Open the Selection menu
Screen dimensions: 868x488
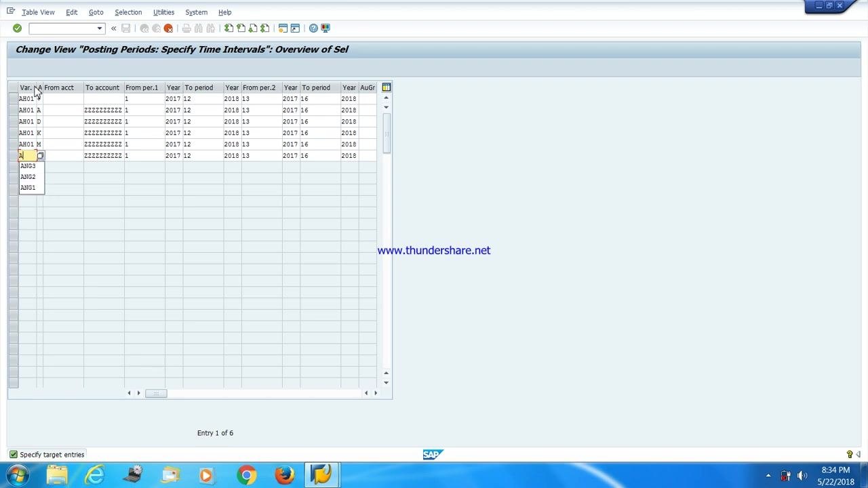(x=128, y=12)
